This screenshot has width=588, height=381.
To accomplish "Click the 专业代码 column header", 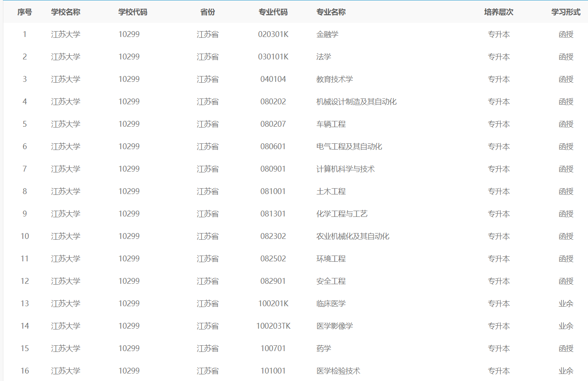I will pos(273,12).
